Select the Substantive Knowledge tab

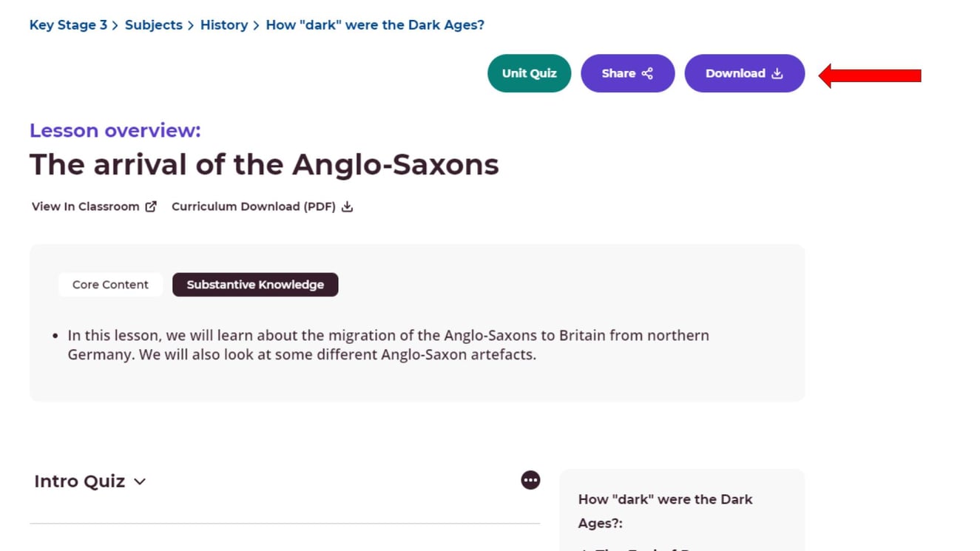[255, 285]
